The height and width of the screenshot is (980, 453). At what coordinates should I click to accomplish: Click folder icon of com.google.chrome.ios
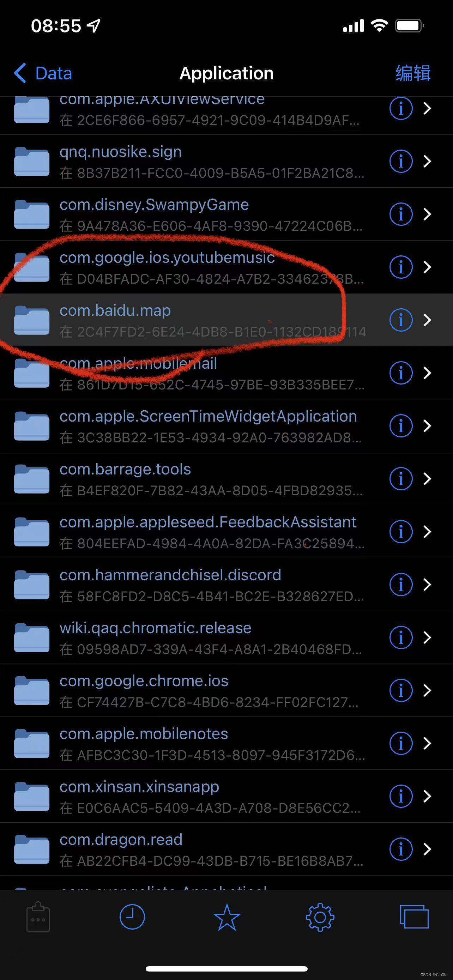click(x=31, y=690)
